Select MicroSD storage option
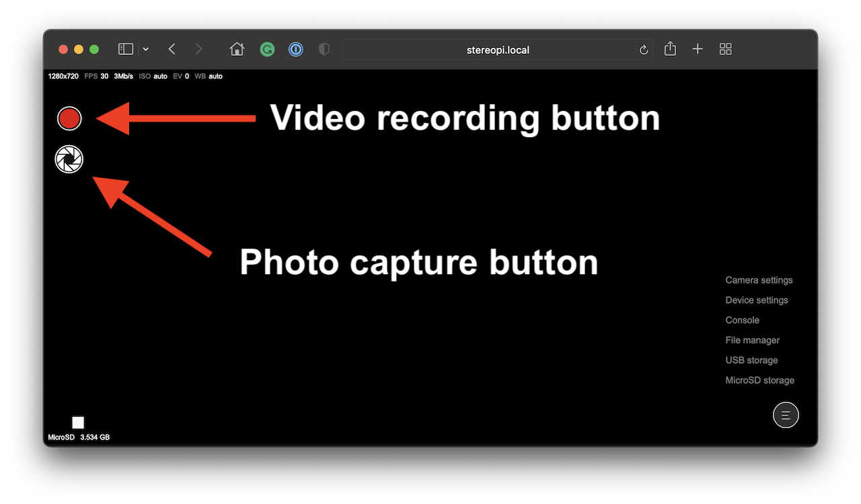861x504 pixels. [759, 380]
